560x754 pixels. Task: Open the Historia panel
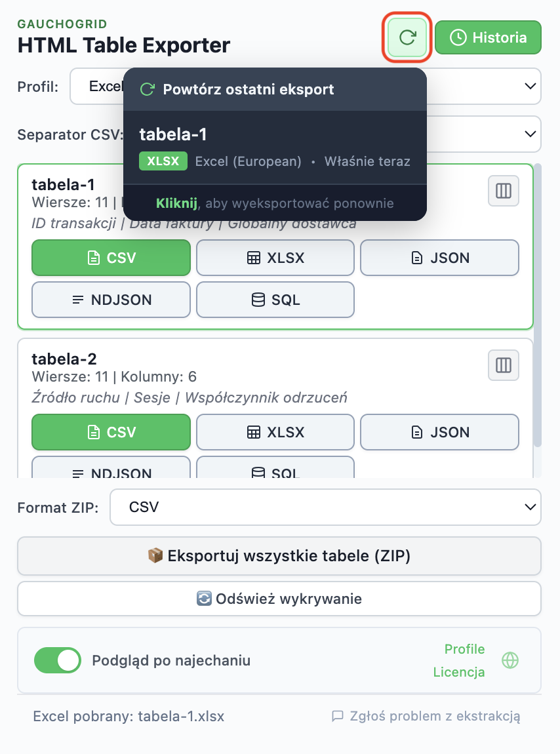tap(488, 37)
